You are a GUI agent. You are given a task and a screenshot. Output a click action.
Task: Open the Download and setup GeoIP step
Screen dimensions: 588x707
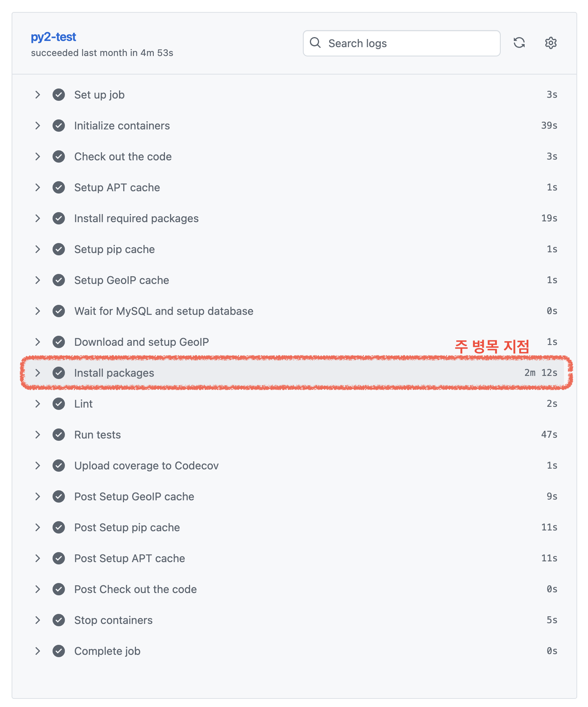[x=141, y=342]
